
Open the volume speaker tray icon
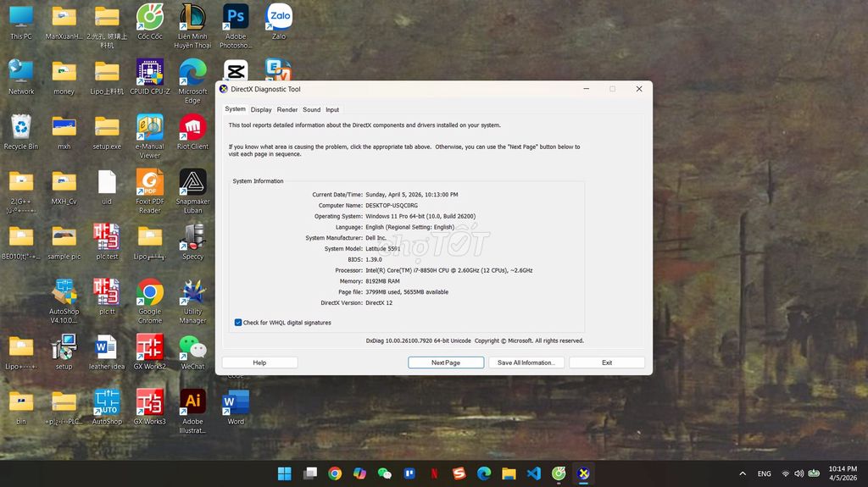[798, 473]
